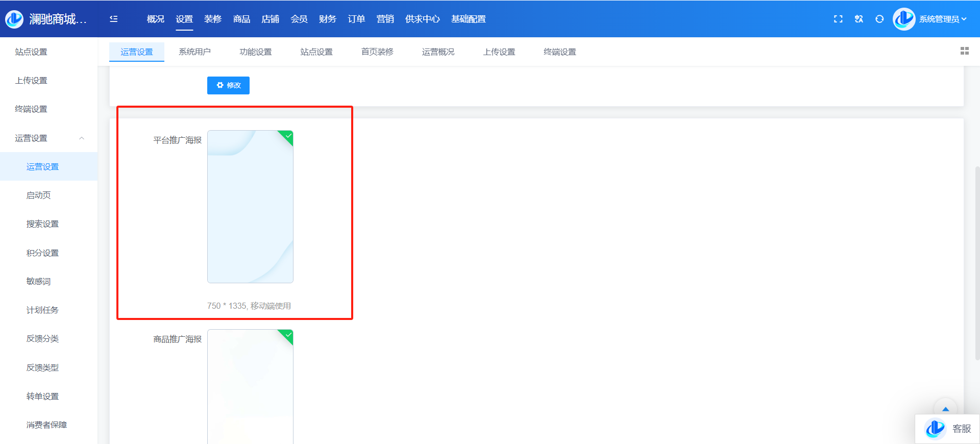Click the refresh page icon
This screenshot has width=980, height=444.
[x=879, y=19]
